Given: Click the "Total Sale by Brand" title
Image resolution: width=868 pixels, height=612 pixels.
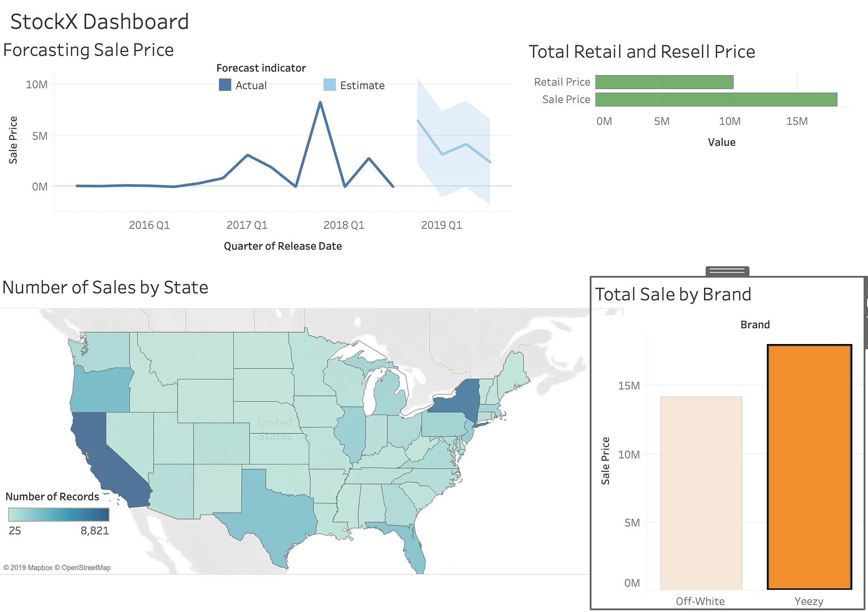Looking at the screenshot, I should click(x=673, y=294).
